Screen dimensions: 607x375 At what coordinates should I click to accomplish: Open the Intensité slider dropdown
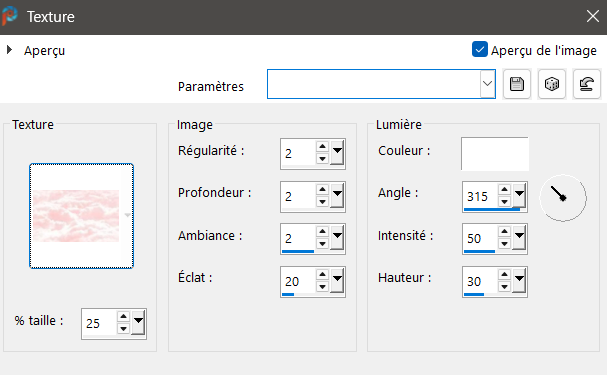[x=519, y=237]
